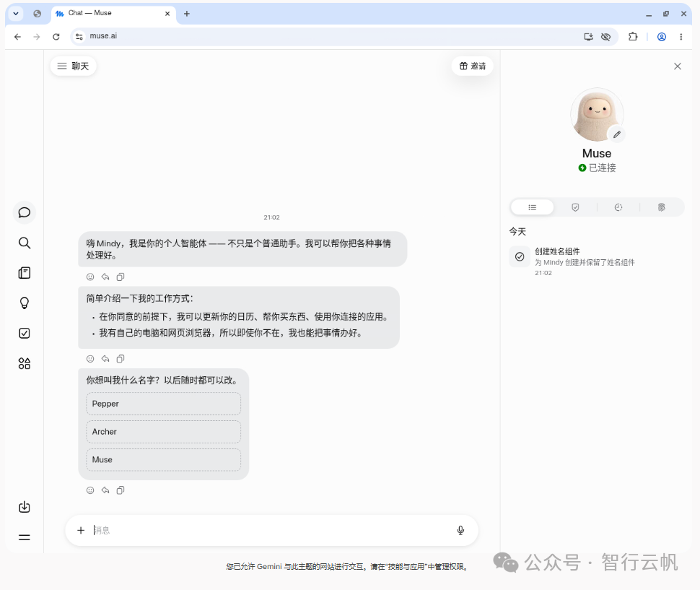React with emoji to the name question message
This screenshot has height=590, width=700.
[x=90, y=490]
